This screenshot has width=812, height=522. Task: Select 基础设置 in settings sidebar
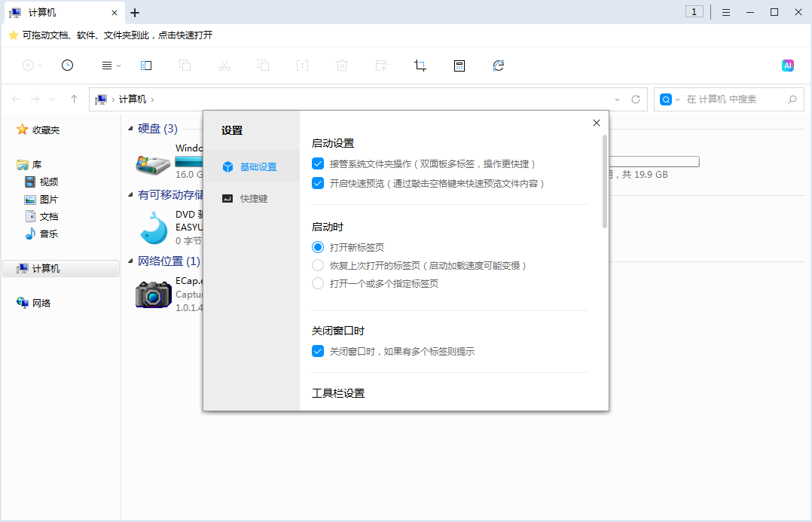coord(258,167)
